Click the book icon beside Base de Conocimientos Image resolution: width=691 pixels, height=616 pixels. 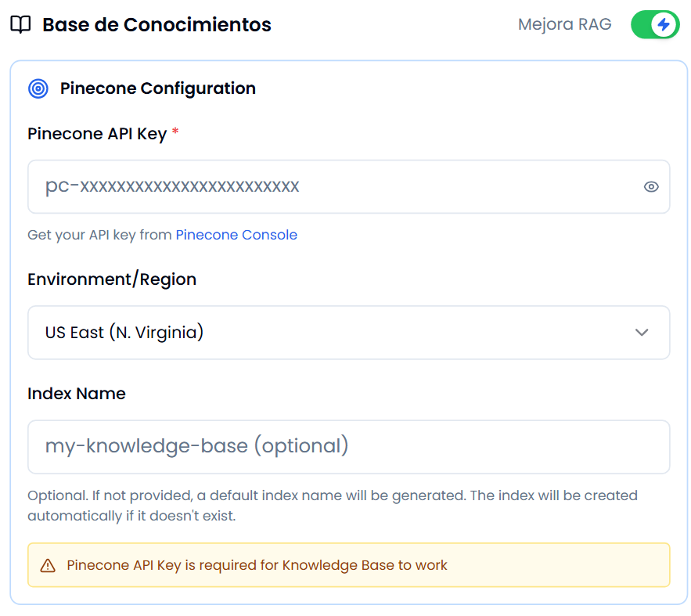click(x=20, y=24)
